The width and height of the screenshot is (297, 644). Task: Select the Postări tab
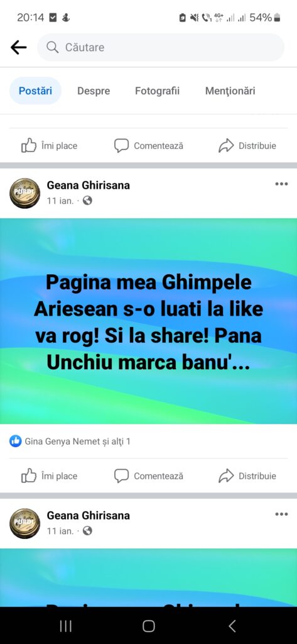tap(35, 91)
